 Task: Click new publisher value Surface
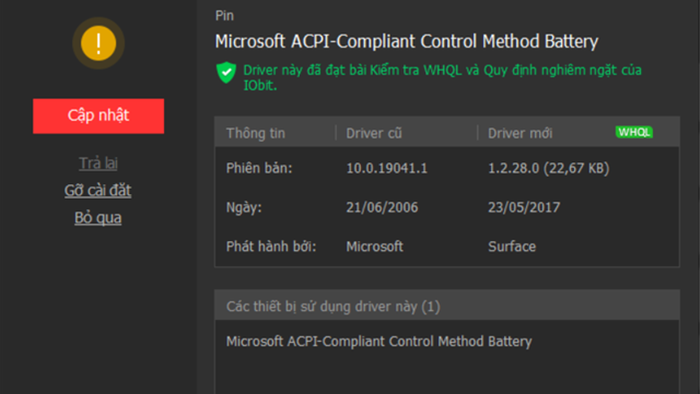(512, 247)
